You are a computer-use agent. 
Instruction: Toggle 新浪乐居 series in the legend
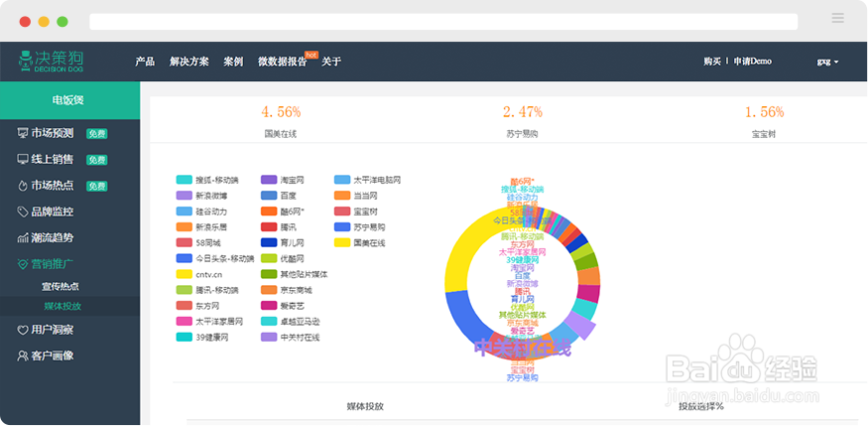(x=202, y=227)
